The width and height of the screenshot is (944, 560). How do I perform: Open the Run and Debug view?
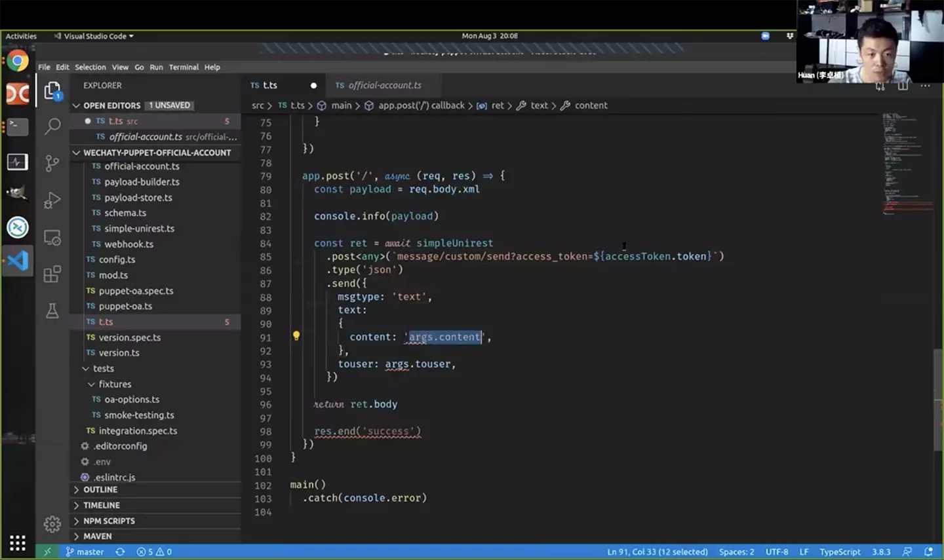52,200
